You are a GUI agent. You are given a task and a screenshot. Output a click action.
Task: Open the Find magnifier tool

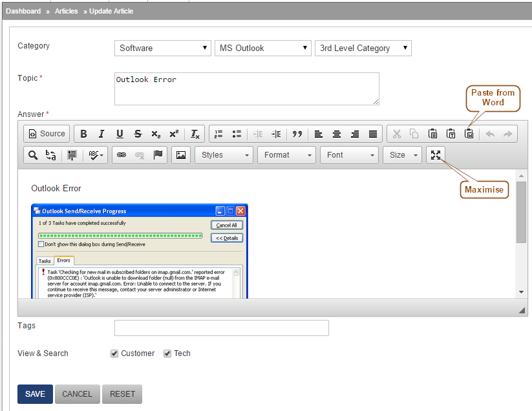coord(33,155)
